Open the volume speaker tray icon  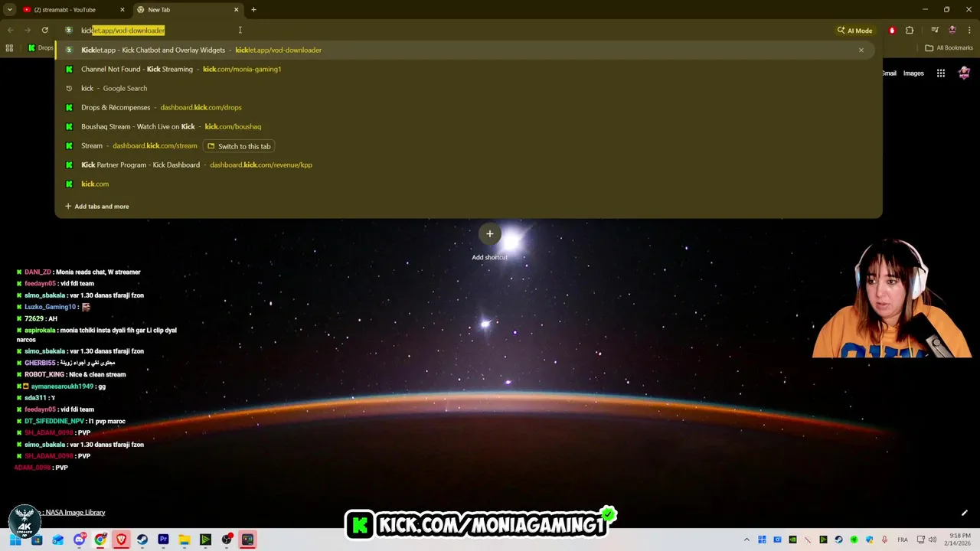click(934, 540)
